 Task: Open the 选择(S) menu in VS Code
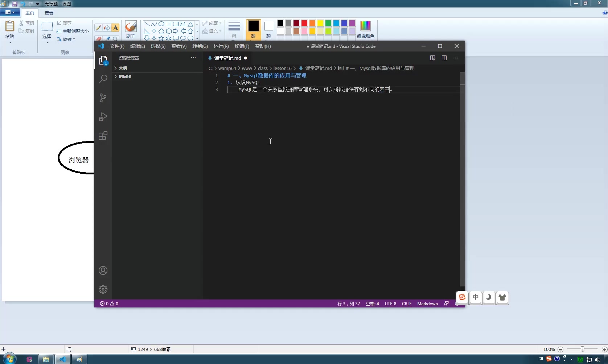click(158, 46)
